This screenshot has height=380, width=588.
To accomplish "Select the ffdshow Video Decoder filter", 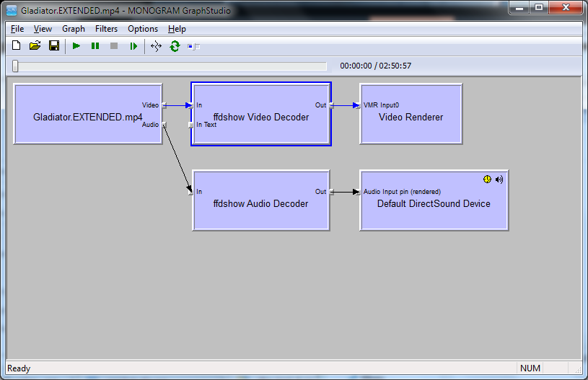I will coord(261,113).
